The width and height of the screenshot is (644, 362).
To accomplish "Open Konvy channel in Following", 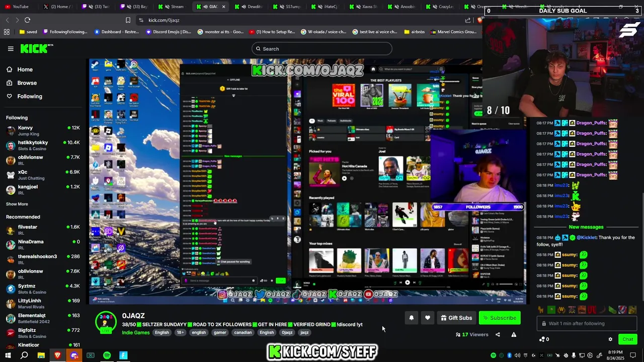I will pyautogui.click(x=43, y=131).
